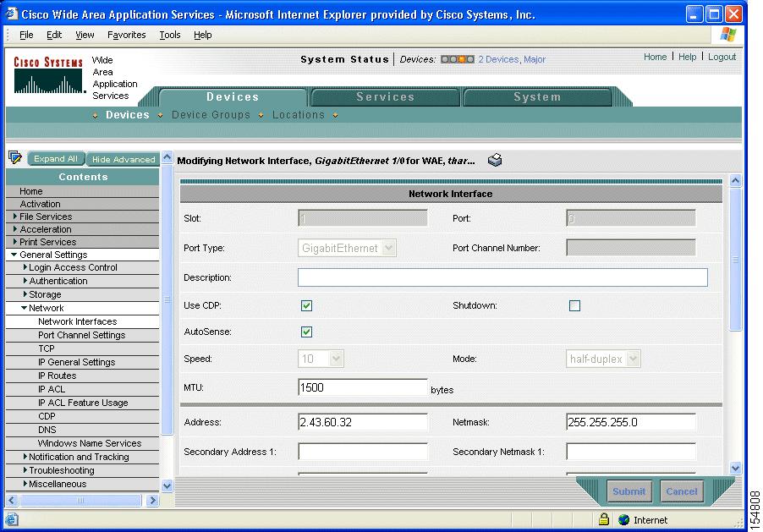Expand the Acceleration section arrow

(15, 228)
